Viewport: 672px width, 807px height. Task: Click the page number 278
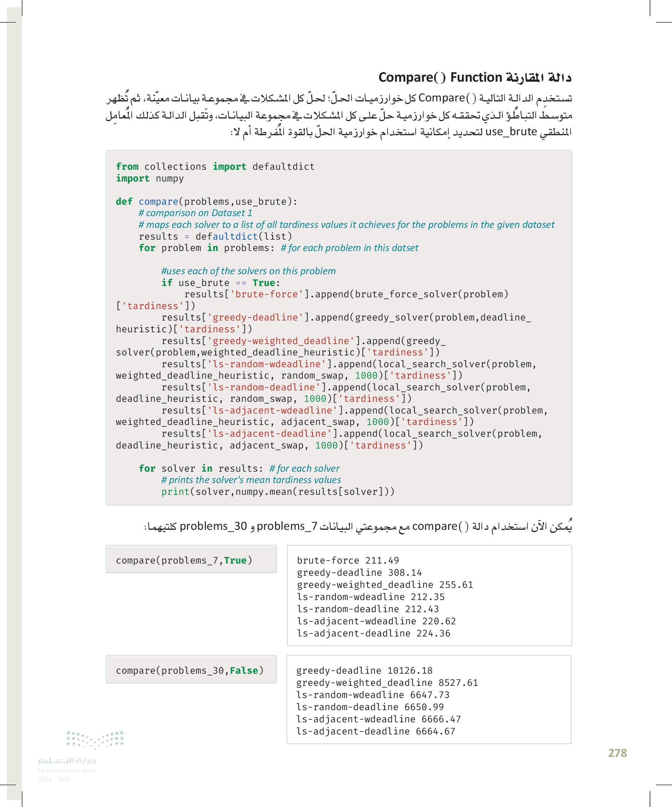coord(617,753)
